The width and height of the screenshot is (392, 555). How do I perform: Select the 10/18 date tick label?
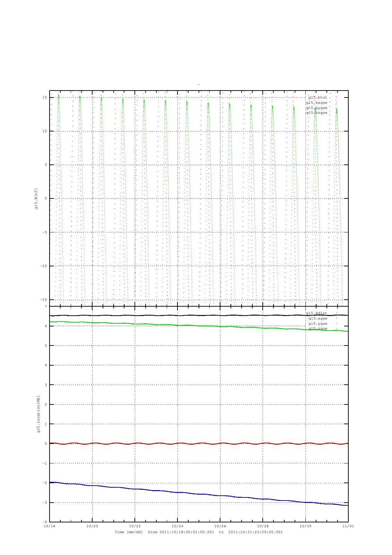50,526
